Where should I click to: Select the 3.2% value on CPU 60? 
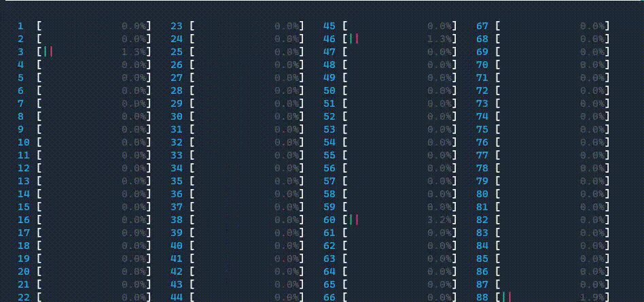click(x=442, y=220)
